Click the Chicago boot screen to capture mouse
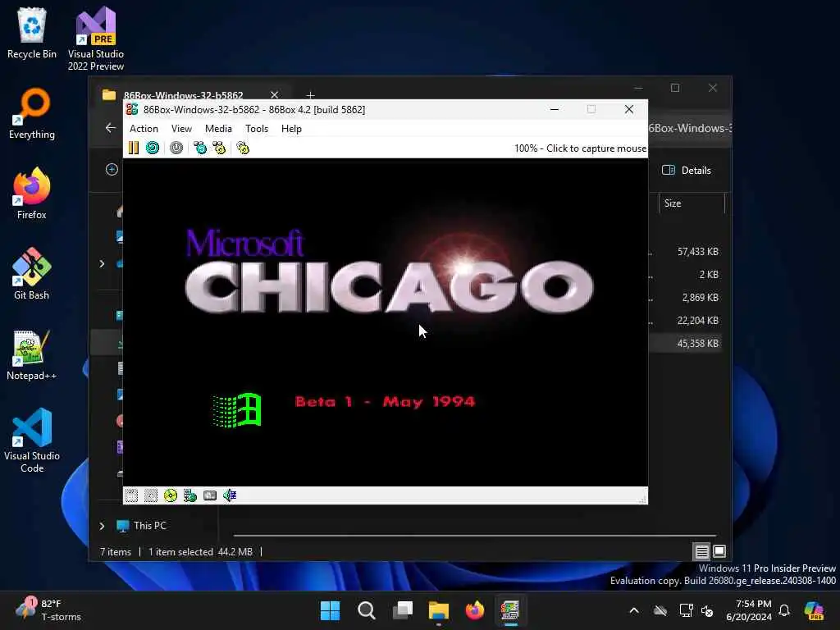Screen dimensions: 840x630 pos(386,322)
